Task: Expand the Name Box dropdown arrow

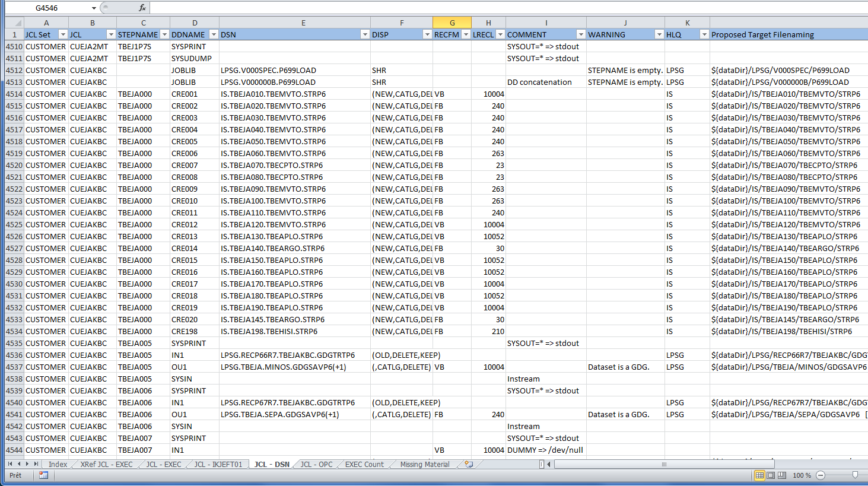Action: [x=94, y=8]
